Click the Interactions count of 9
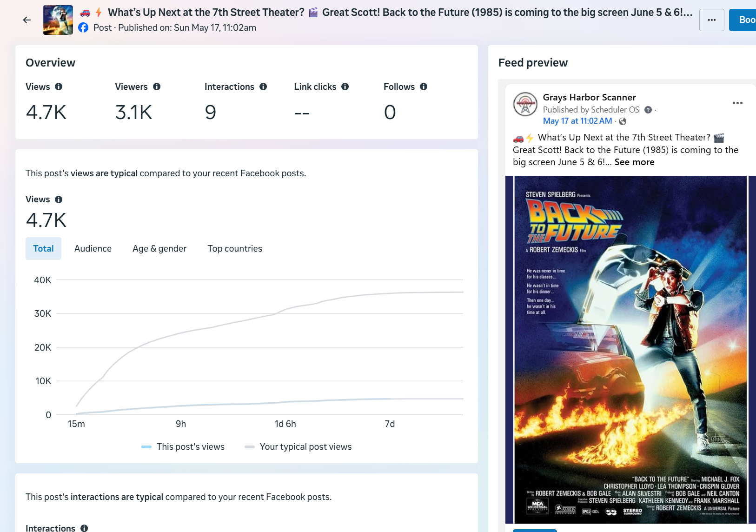Screen dimensions: 756x532 (x=211, y=113)
